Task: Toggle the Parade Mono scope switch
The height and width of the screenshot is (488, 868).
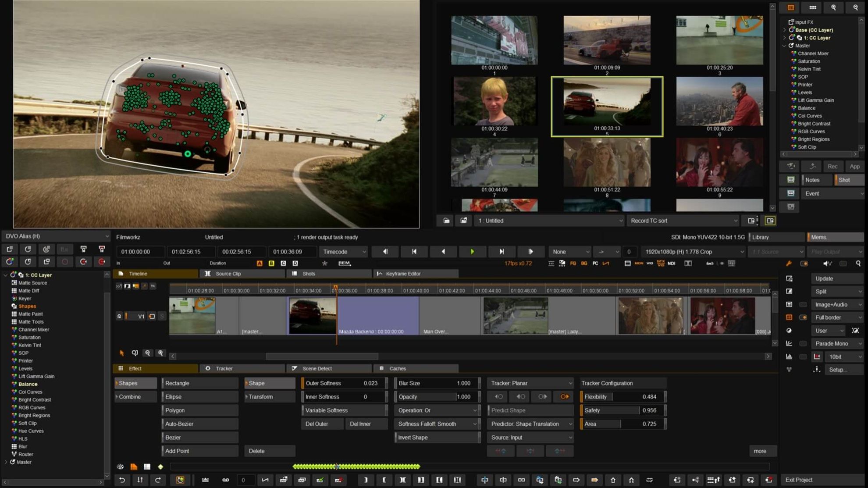Action: pos(803,343)
